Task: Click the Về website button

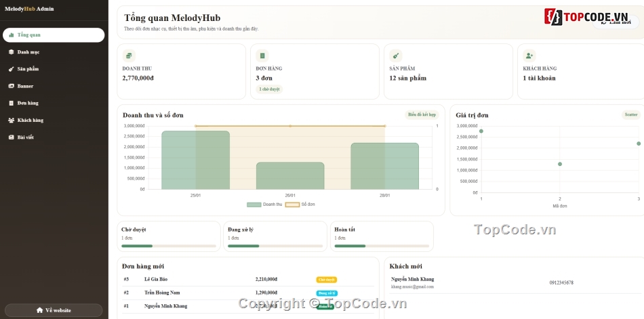Action: tap(54, 310)
